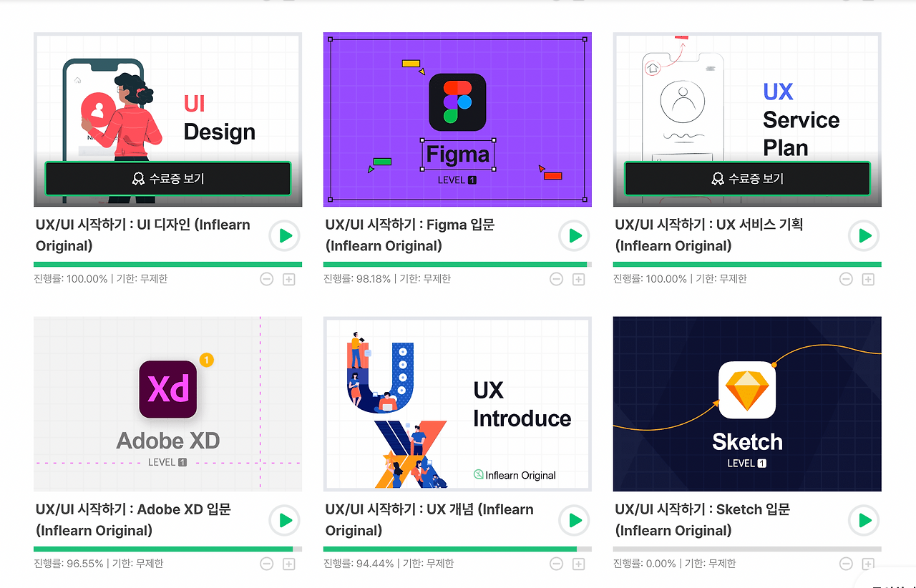Click the minus icon under UX 개념 course
This screenshot has height=588, width=916.
click(557, 564)
